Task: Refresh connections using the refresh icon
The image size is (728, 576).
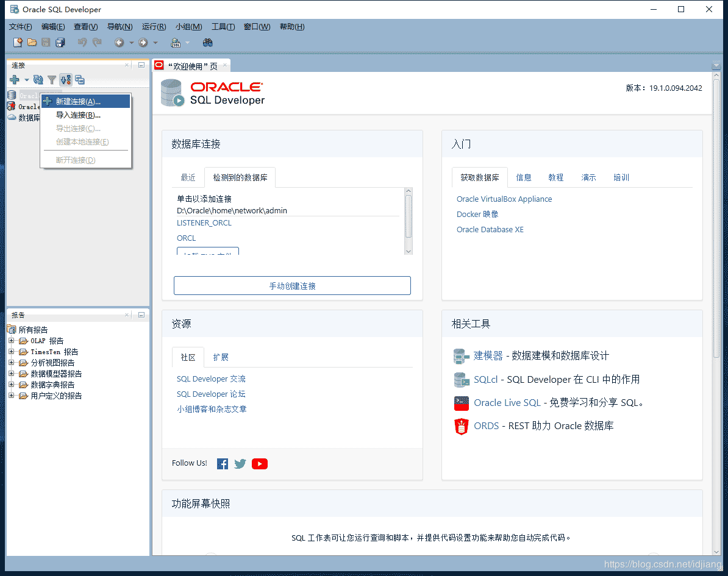Action: (x=38, y=79)
